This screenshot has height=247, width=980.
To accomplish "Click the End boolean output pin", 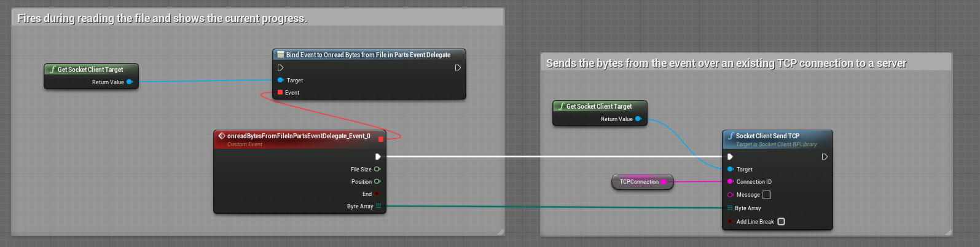I will pyautogui.click(x=377, y=194).
